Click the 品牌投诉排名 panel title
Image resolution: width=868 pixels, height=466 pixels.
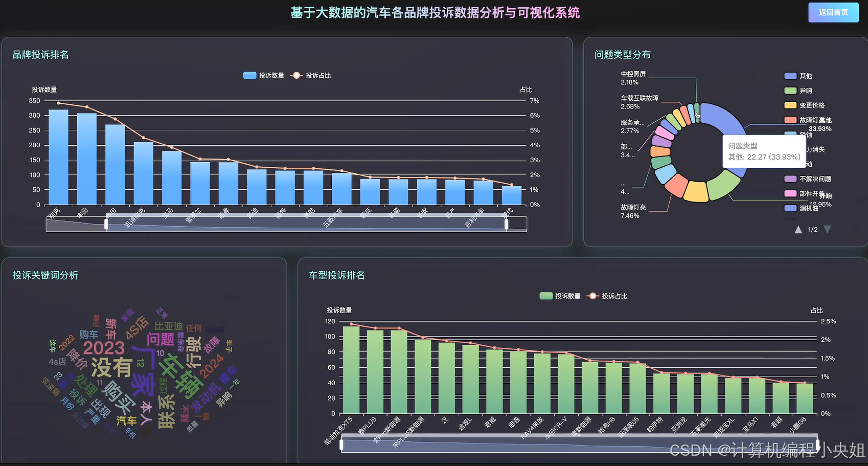40,55
